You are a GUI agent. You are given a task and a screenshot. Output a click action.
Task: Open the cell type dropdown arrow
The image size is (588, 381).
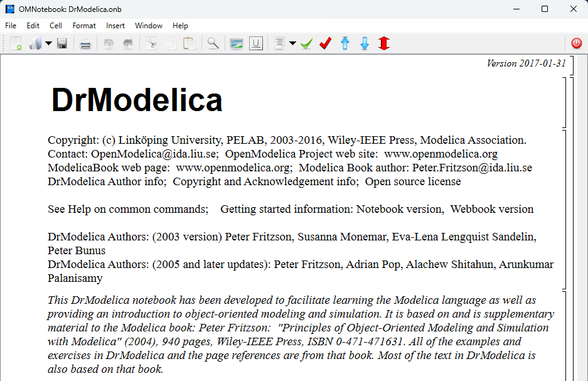coord(293,43)
